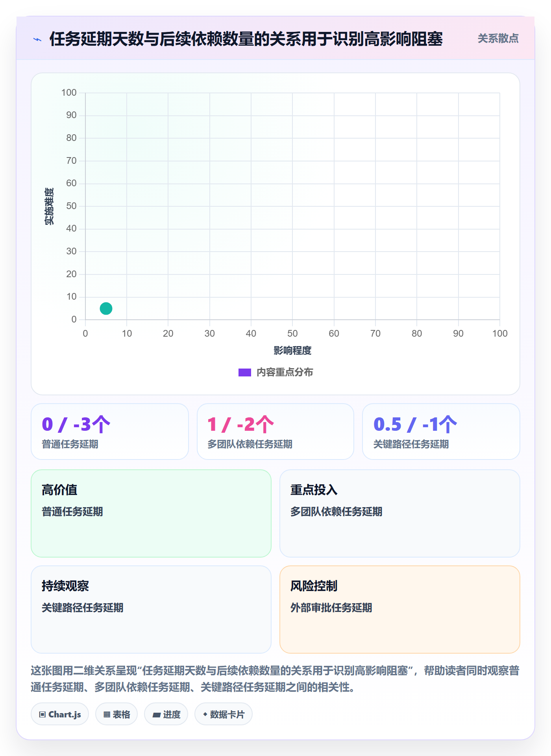Click the Chart.js chip square icon
551x756 pixels.
pyautogui.click(x=43, y=715)
